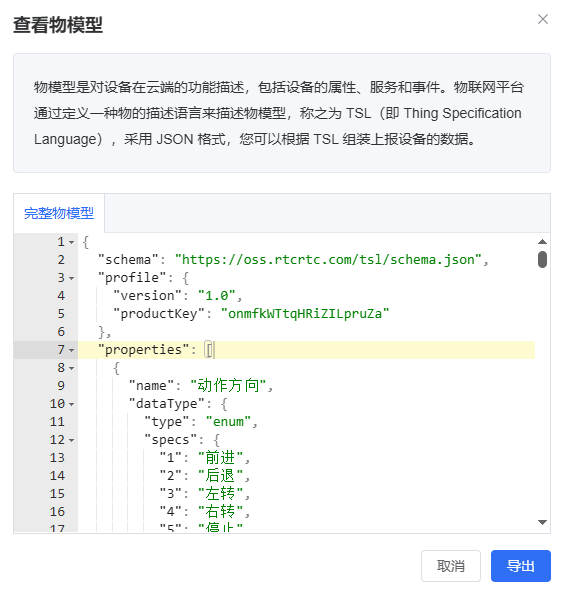Close the 查看物模型 dialog

point(543,19)
